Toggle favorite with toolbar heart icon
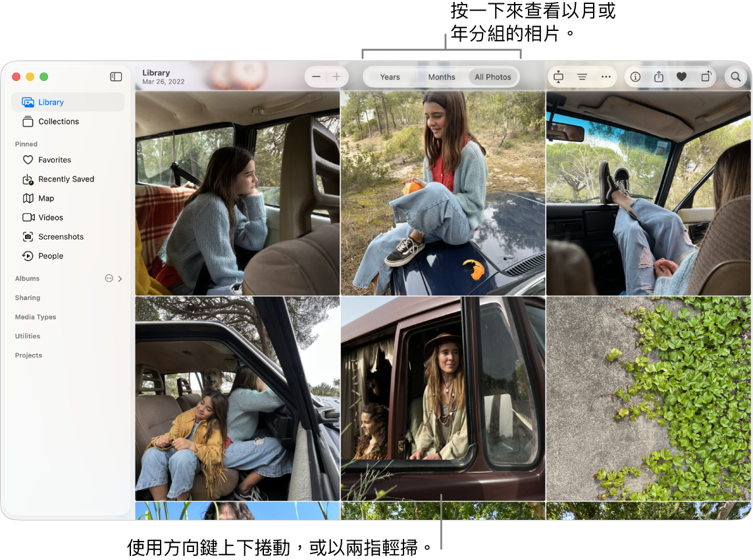Image resolution: width=753 pixels, height=560 pixels. 681,77
